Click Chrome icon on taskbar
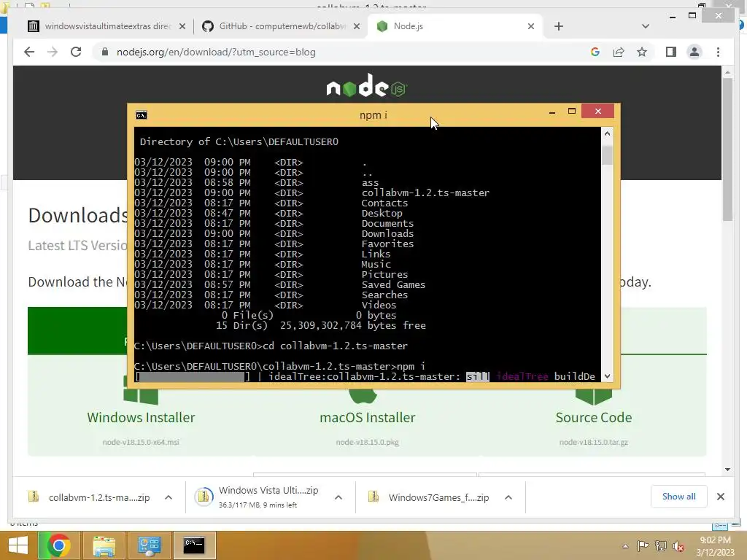This screenshot has width=747, height=560. pyautogui.click(x=59, y=545)
